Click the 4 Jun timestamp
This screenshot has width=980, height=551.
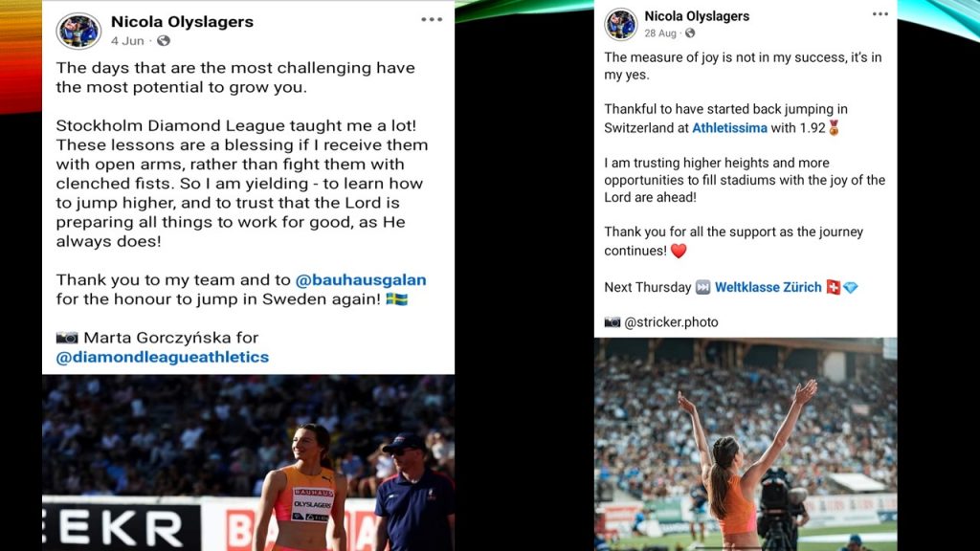click(x=127, y=41)
